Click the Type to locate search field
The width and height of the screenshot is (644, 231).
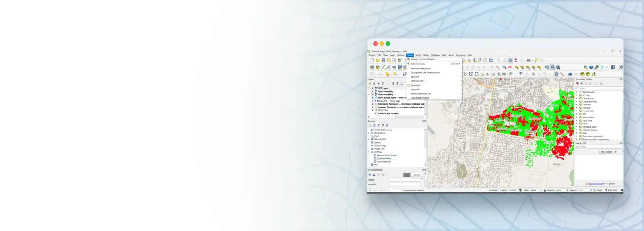click(385, 190)
